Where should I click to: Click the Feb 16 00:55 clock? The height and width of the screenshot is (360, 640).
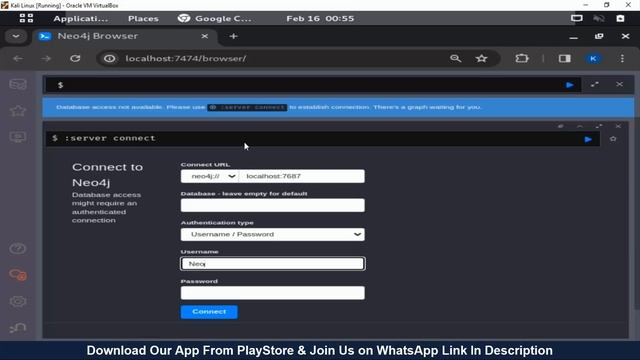pyautogui.click(x=320, y=18)
